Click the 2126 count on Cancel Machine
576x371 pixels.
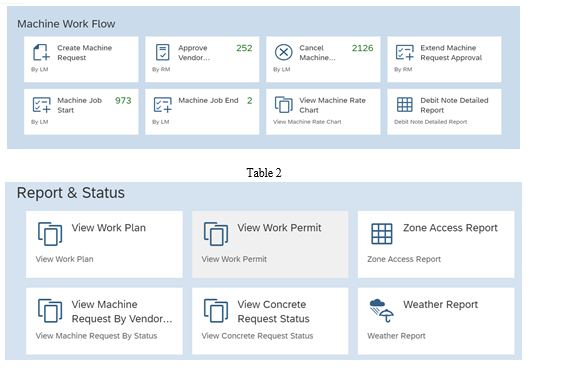tap(363, 48)
